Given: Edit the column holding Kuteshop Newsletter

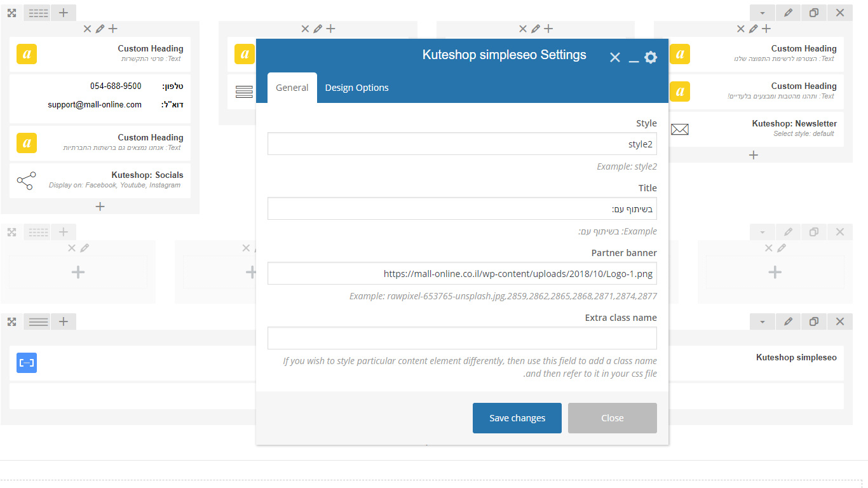Looking at the screenshot, I should pyautogui.click(x=754, y=29).
